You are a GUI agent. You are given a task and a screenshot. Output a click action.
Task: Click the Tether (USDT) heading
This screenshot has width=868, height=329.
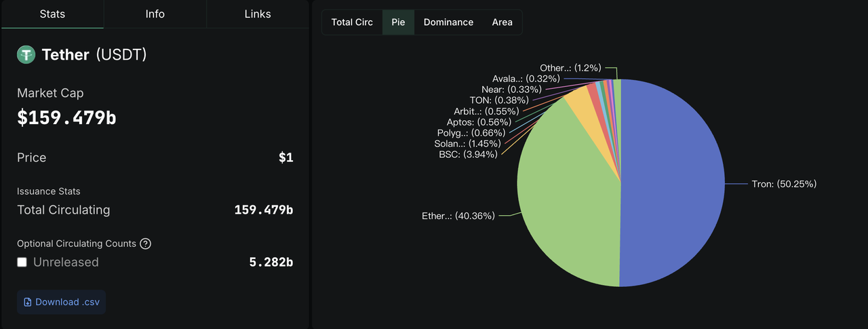94,55
